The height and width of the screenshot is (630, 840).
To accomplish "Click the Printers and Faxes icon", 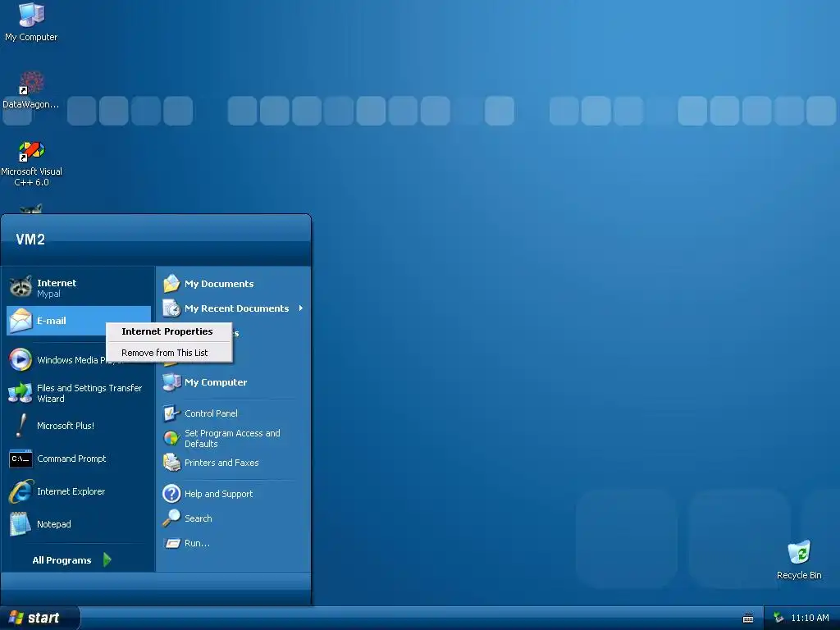I will point(171,463).
